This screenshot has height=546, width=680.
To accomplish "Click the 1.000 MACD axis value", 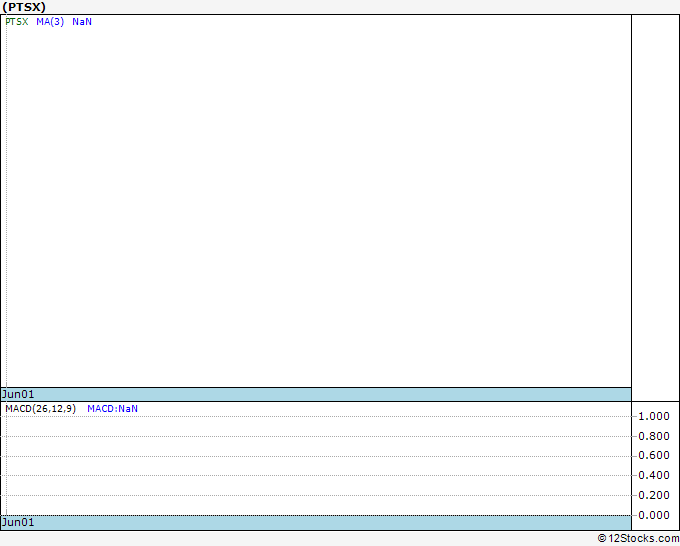I will click(x=653, y=416).
